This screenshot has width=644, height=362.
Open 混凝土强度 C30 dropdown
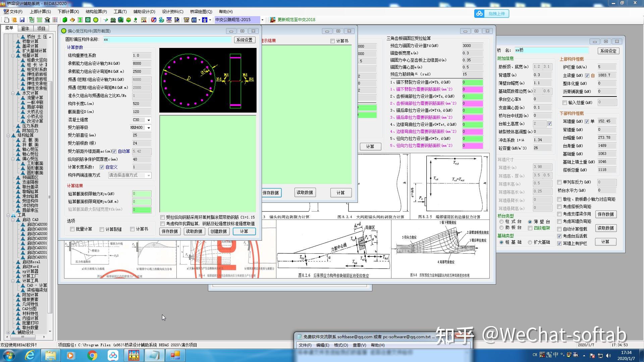pyautogui.click(x=149, y=120)
